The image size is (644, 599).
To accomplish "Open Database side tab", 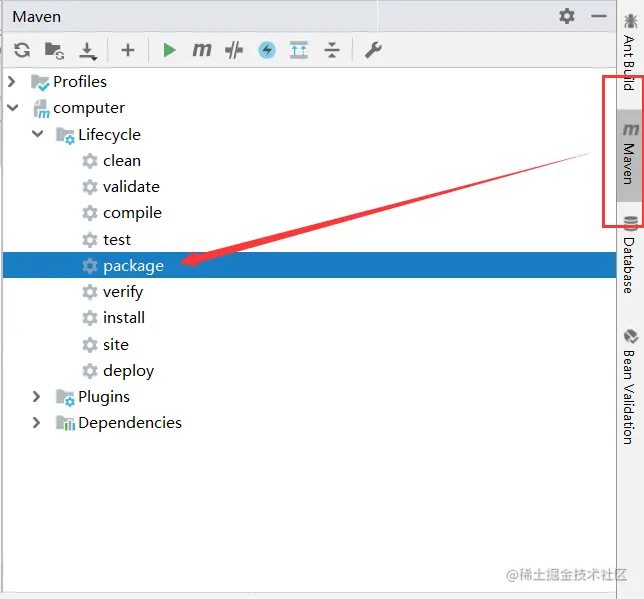I will (630, 255).
